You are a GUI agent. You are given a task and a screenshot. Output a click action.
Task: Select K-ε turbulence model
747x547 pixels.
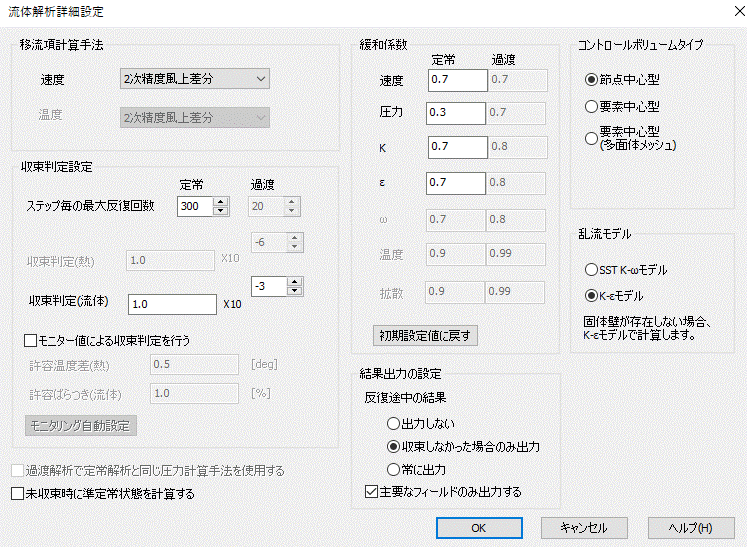[x=590, y=296]
